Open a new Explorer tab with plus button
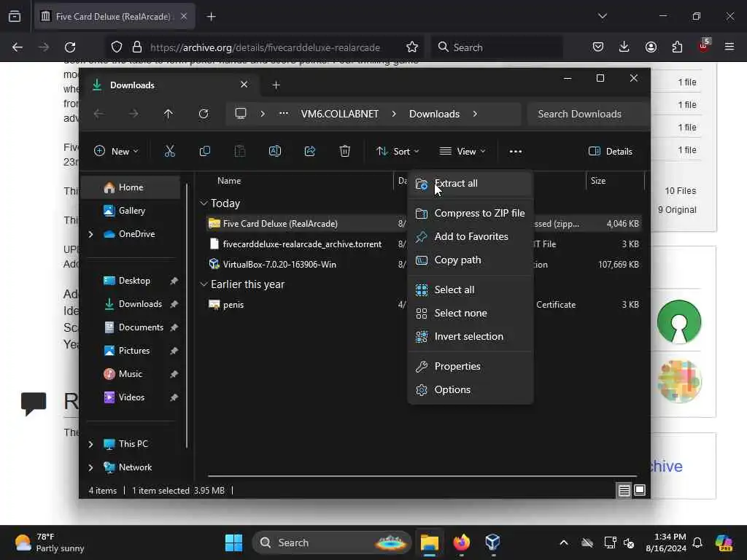The width and height of the screenshot is (747, 560). (276, 85)
